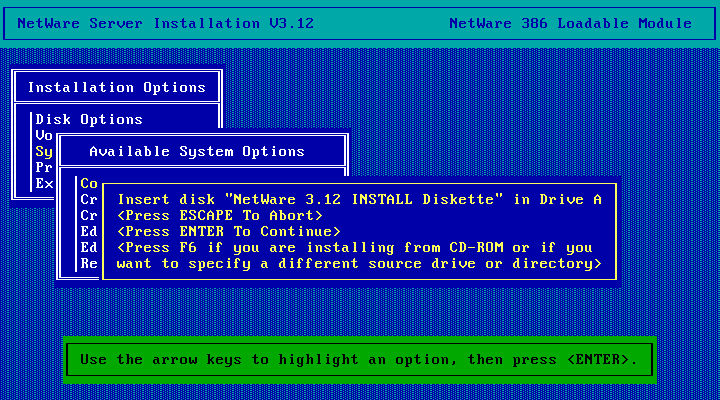Viewport: 720px width, 400px height.
Task: Pick the 'Pr' entry in Installation Options
Action: click(x=44, y=168)
